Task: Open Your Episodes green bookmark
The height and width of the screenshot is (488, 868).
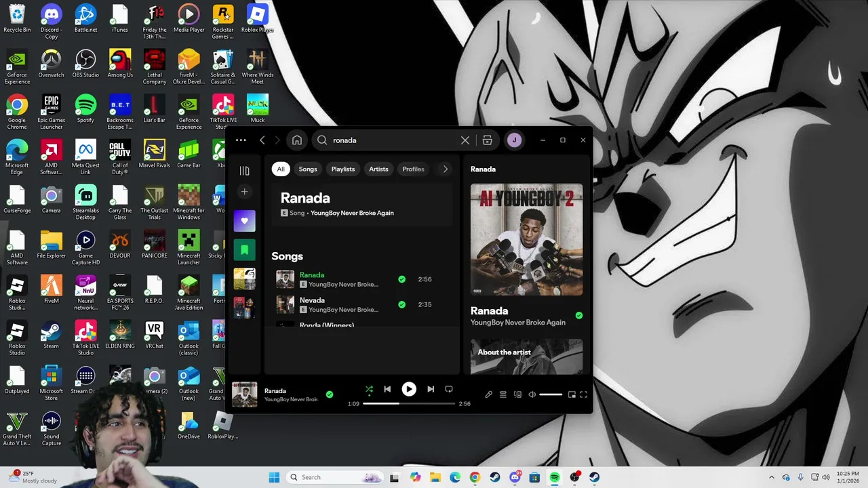Action: click(x=245, y=249)
